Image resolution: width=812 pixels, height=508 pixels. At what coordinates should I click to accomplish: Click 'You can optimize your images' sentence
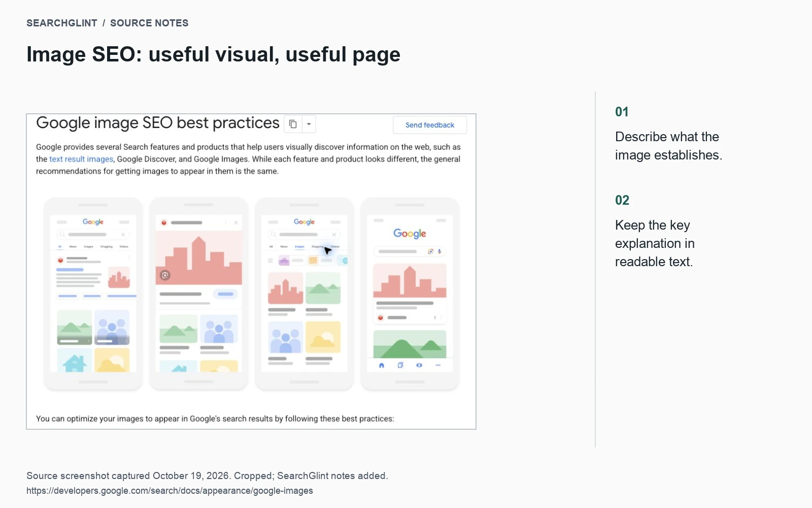pyautogui.click(x=215, y=419)
